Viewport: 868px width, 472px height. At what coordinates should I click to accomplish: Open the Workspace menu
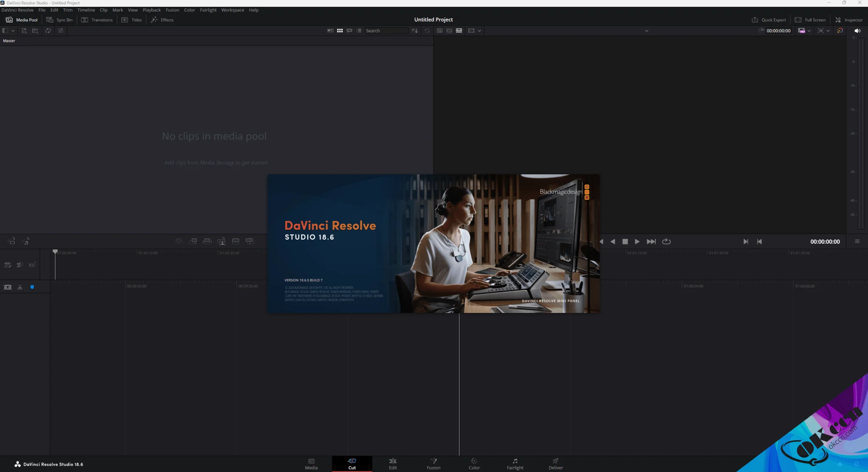click(x=233, y=10)
